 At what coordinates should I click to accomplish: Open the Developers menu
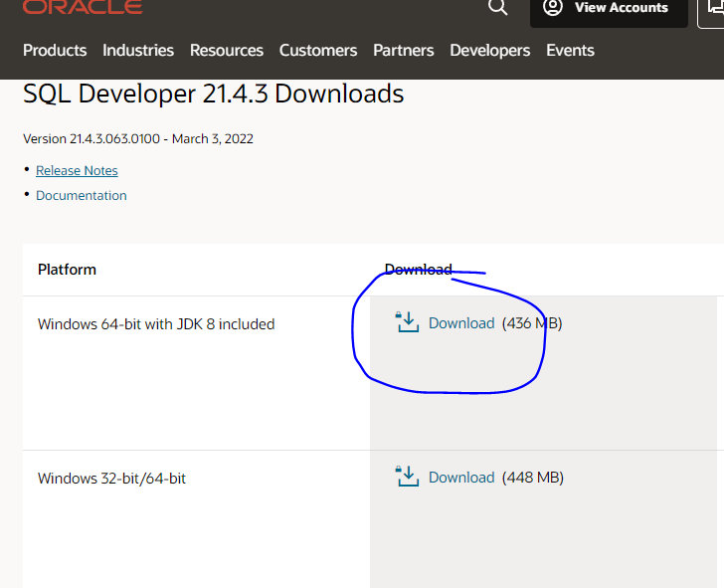click(490, 50)
